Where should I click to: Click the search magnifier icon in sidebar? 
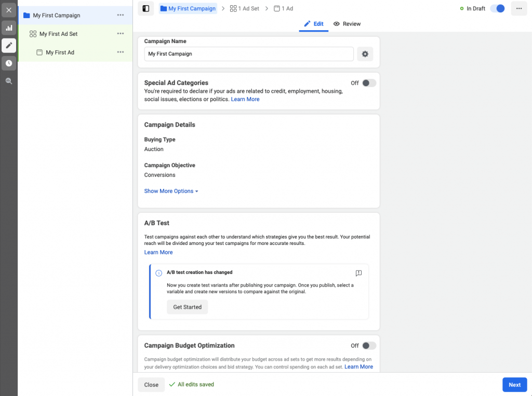point(8,80)
